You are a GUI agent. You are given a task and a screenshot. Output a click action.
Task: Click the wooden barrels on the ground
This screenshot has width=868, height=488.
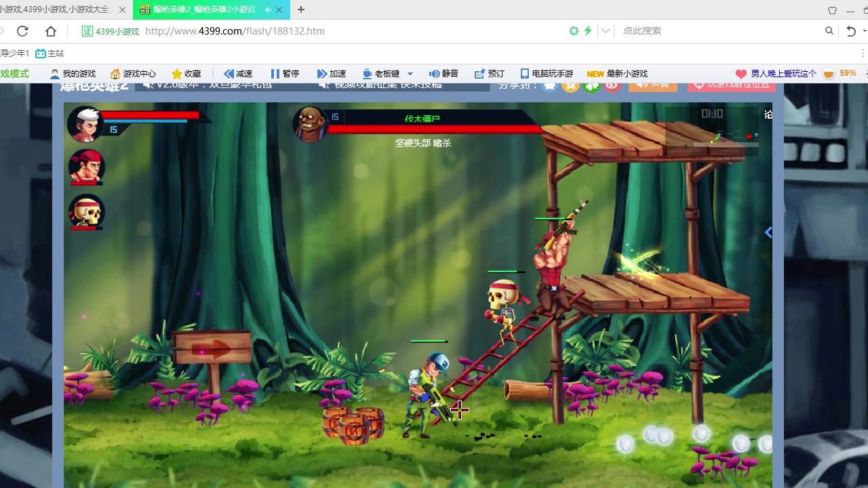tap(353, 425)
